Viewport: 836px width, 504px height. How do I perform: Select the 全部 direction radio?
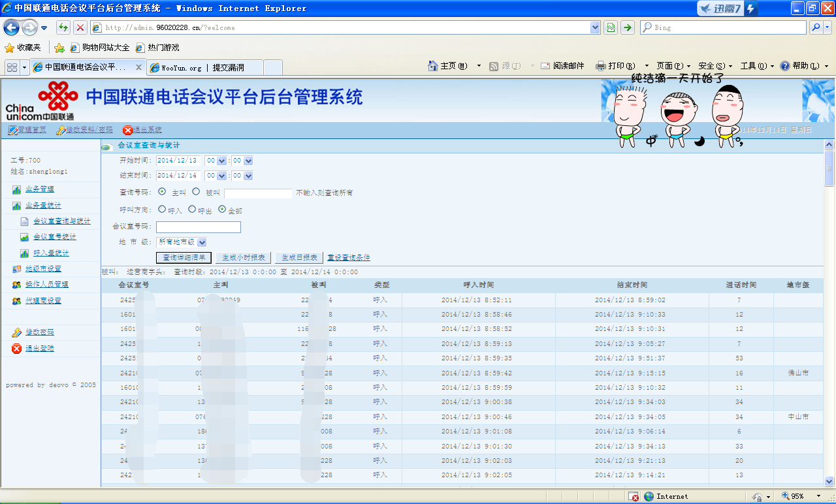[x=222, y=210]
